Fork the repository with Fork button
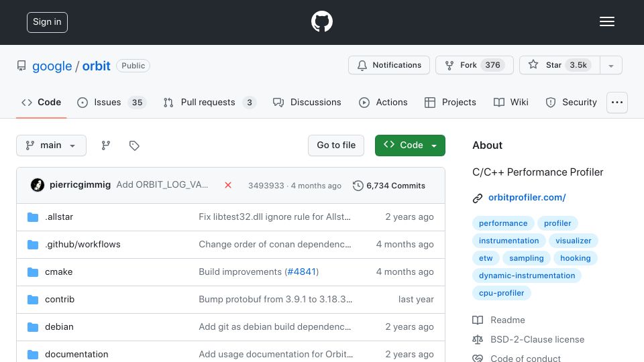Viewport: 644px width, 362px height. 474,65
